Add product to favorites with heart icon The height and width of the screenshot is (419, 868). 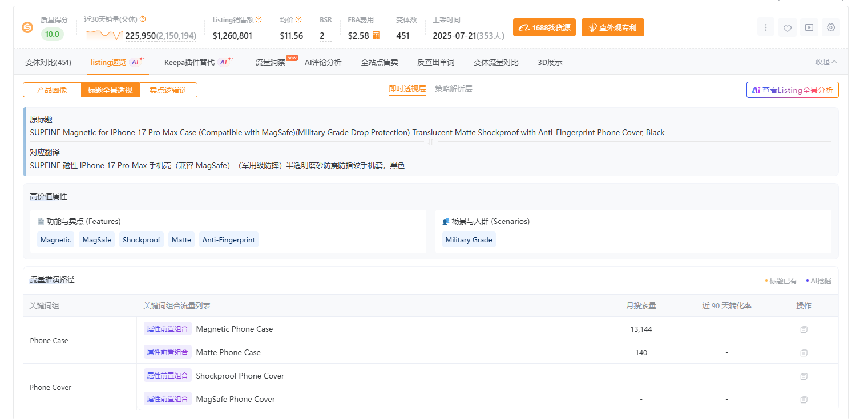click(788, 27)
